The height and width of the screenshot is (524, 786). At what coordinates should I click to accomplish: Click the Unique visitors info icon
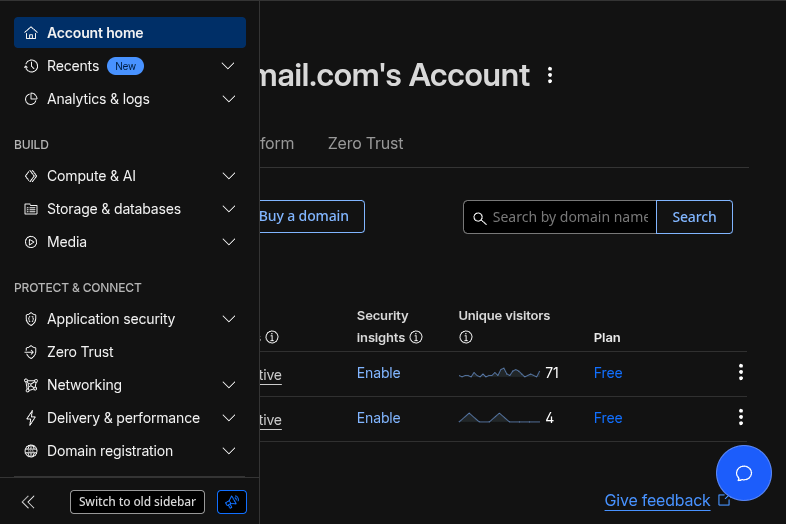[x=465, y=338]
